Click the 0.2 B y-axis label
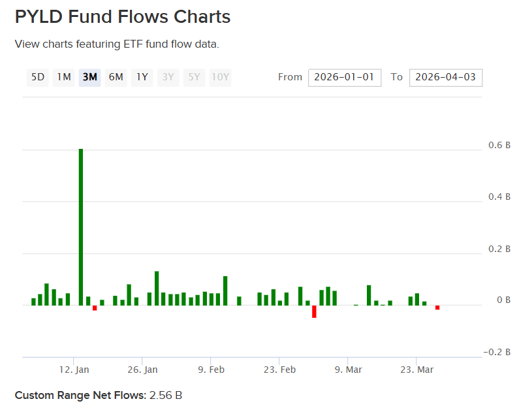Screen dimensions: 532x412 pyautogui.click(x=499, y=249)
